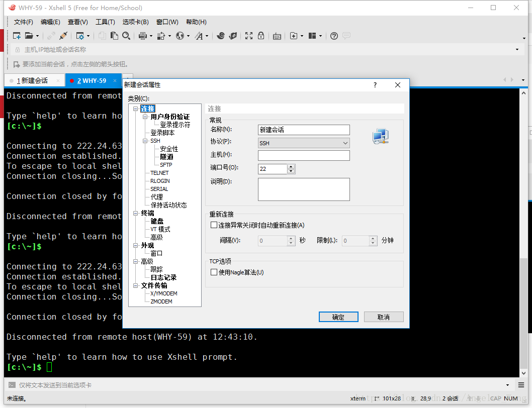
Task: Click the 取消 button
Action: (x=384, y=317)
